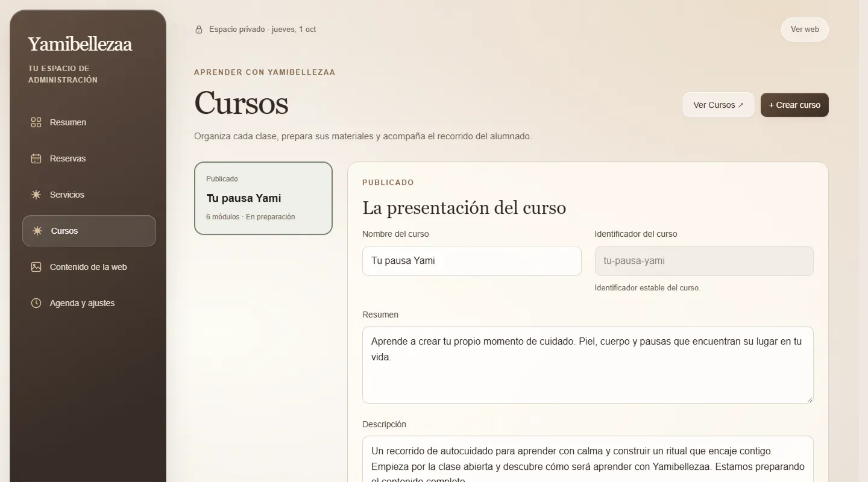Image resolution: width=868 pixels, height=482 pixels.
Task: Go to Reservas in the sidebar
Action: coord(89,158)
